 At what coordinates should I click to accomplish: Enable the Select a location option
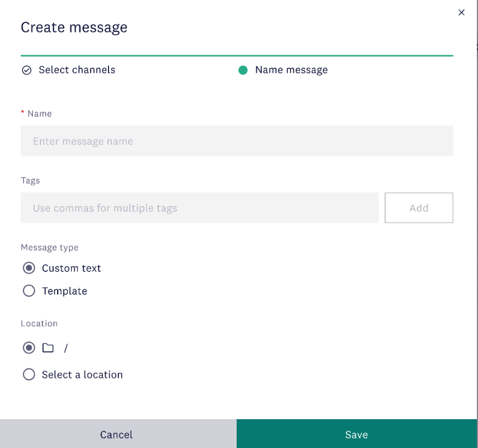pos(29,374)
